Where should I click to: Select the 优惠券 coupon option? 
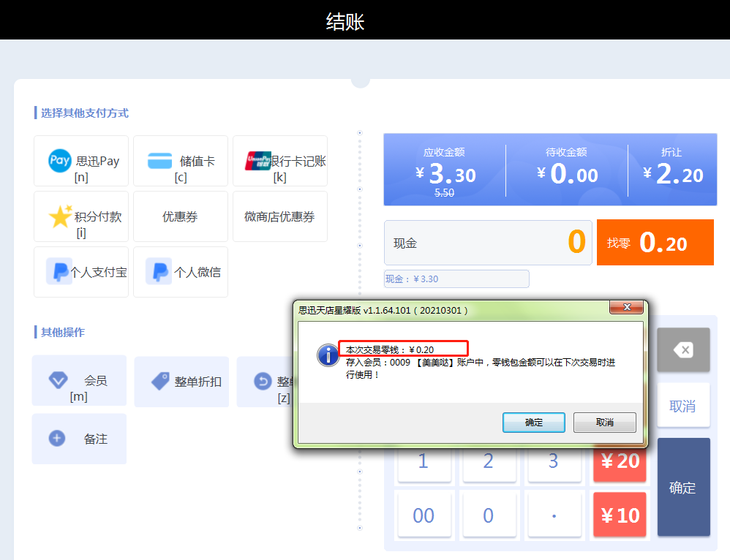tap(181, 216)
